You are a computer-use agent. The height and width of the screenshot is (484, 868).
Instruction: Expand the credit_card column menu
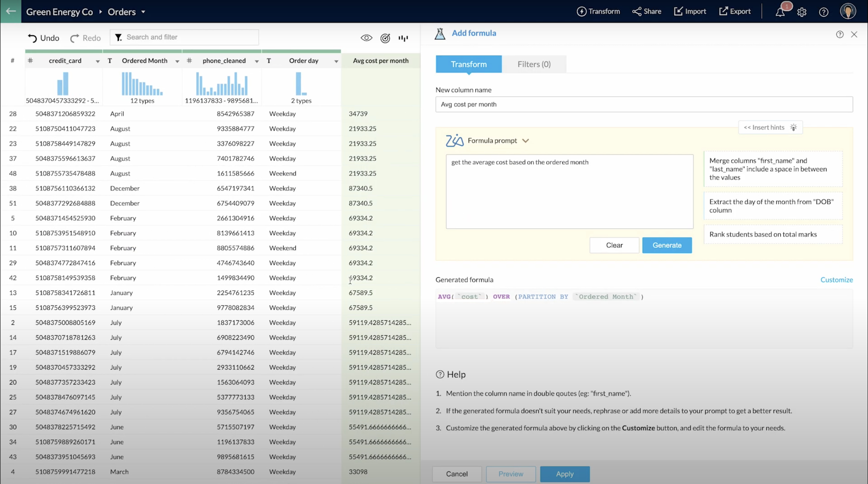(x=97, y=61)
